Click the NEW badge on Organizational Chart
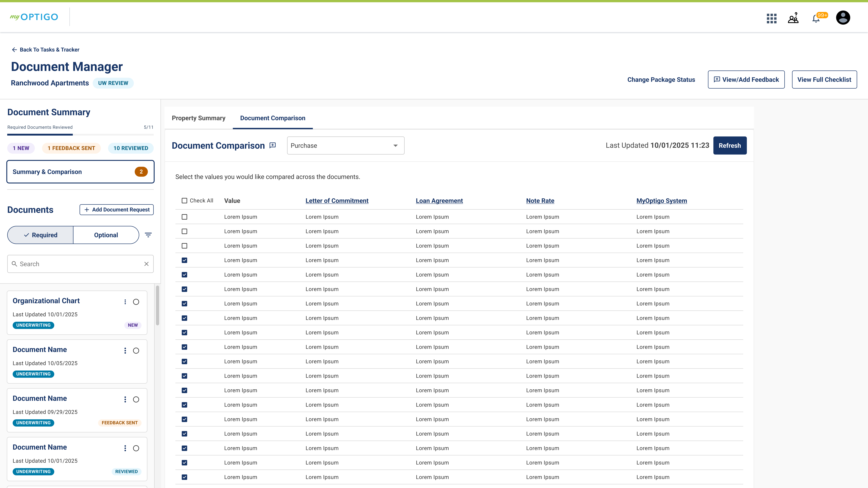This screenshot has height=488, width=868. click(133, 325)
